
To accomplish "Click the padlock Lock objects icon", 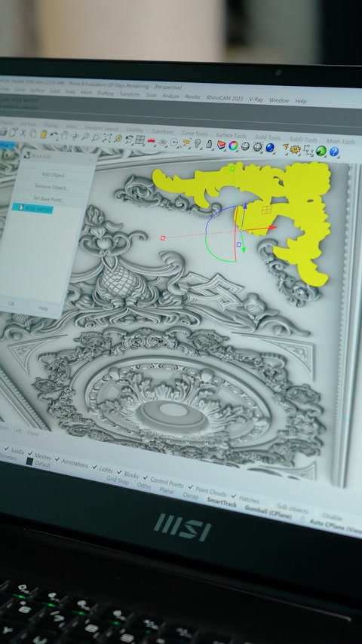I will point(209,144).
